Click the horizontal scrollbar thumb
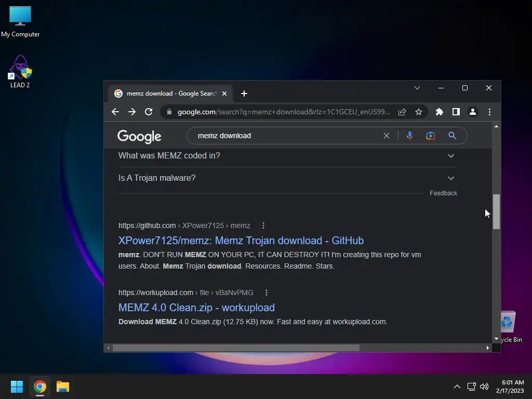Viewport: 532px width, 399px height. point(236,348)
